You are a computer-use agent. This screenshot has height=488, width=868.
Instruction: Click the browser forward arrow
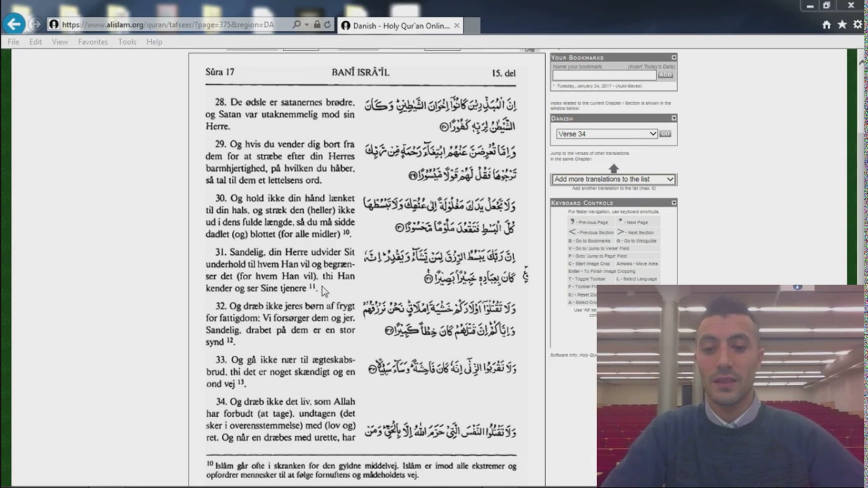tap(35, 24)
